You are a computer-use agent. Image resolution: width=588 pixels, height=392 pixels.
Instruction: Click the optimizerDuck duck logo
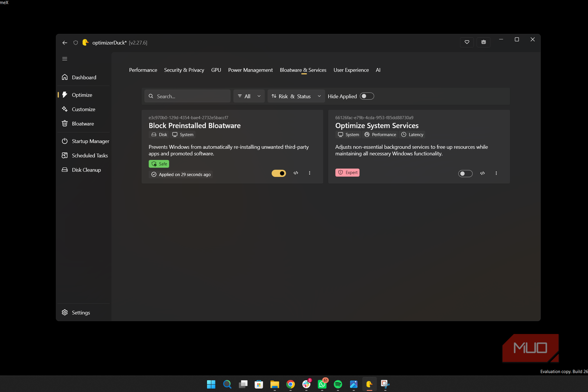85,42
